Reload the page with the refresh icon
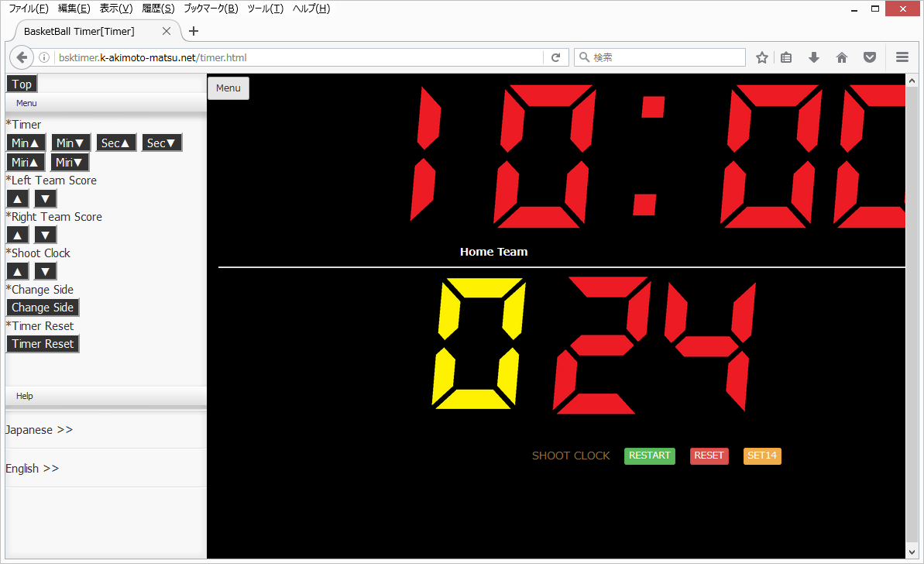 tap(555, 57)
